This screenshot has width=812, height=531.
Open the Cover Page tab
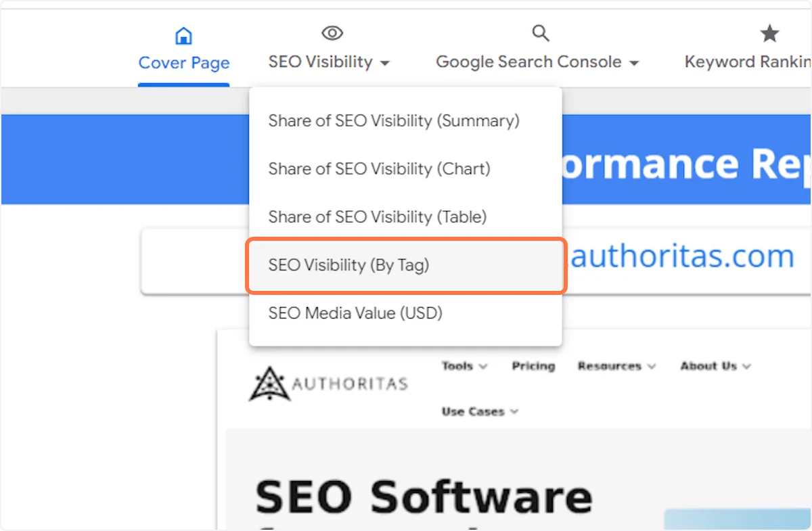(183, 63)
